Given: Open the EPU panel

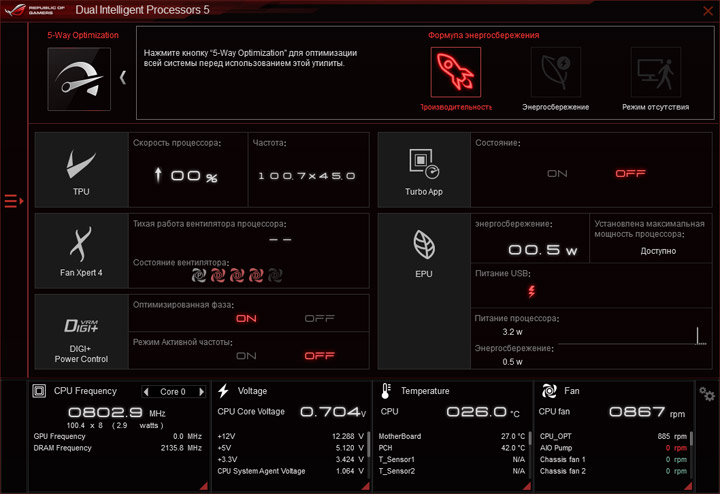Looking at the screenshot, I should [424, 291].
